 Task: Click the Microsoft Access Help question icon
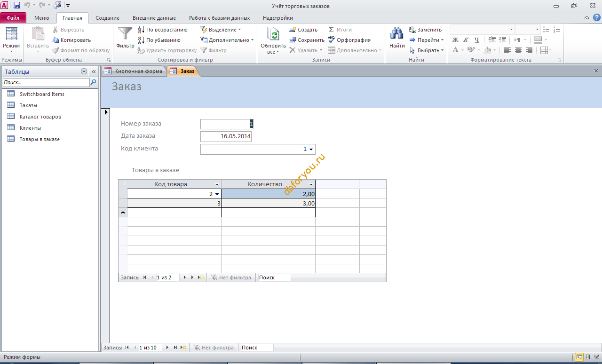tap(597, 18)
